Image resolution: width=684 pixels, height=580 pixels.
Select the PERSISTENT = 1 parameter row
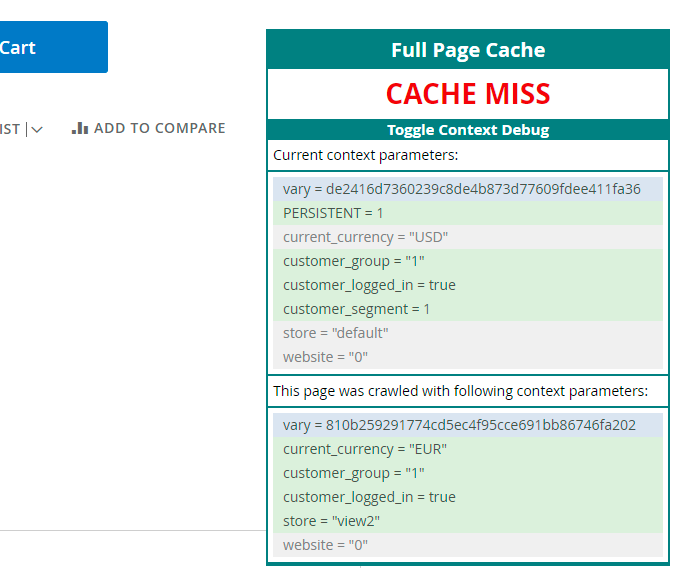(333, 213)
